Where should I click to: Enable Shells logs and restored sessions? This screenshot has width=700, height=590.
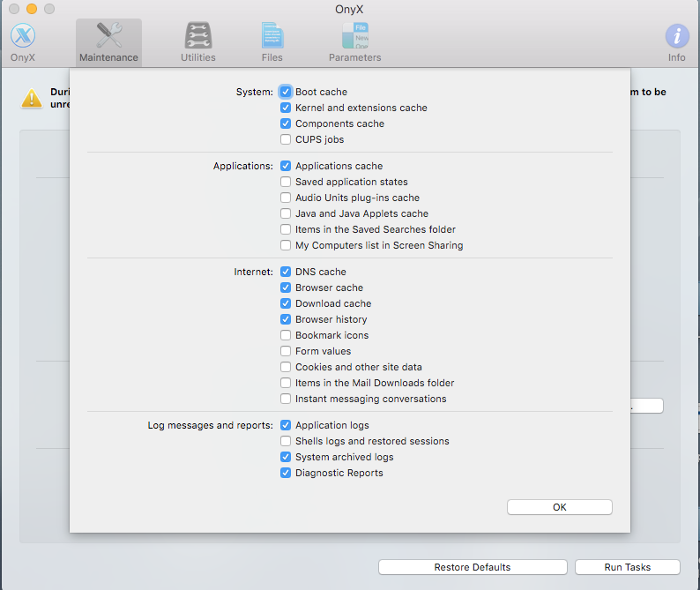pos(286,441)
